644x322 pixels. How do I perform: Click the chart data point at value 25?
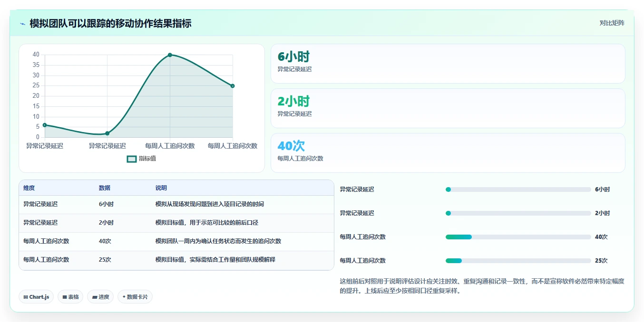[x=233, y=86]
